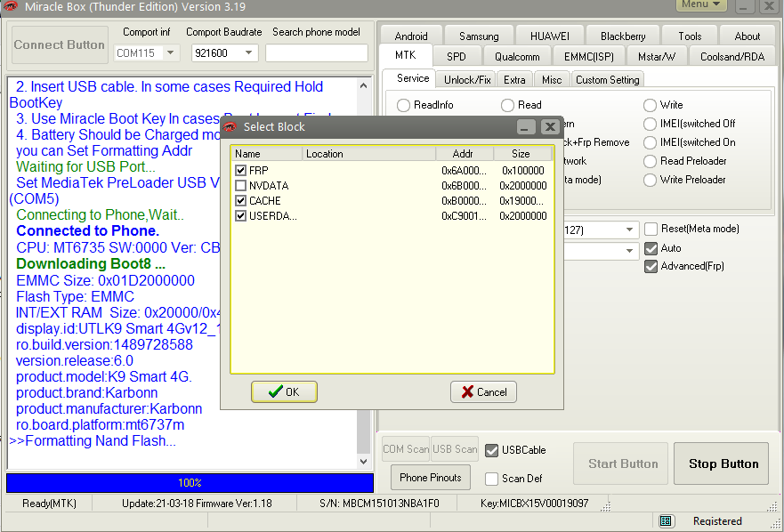The width and height of the screenshot is (784, 532).
Task: Click the Miracle Box app icon in title bar
Action: (x=11, y=6)
